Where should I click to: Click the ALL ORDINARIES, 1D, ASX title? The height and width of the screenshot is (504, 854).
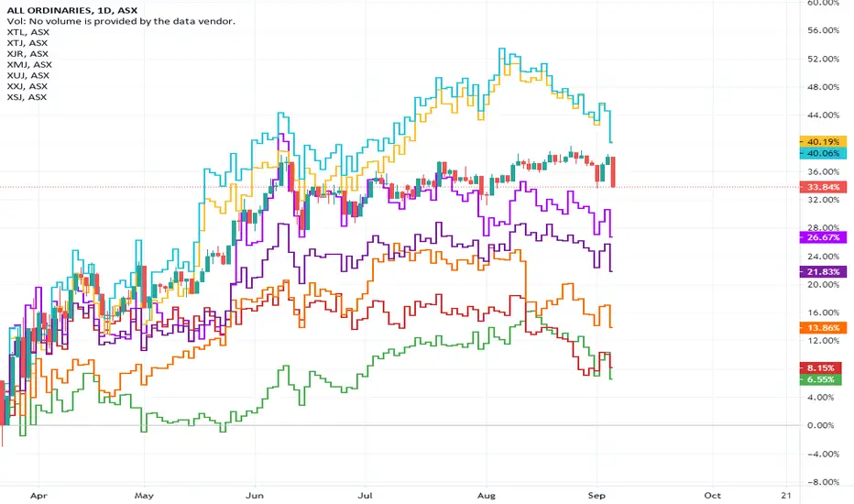[x=71, y=10]
